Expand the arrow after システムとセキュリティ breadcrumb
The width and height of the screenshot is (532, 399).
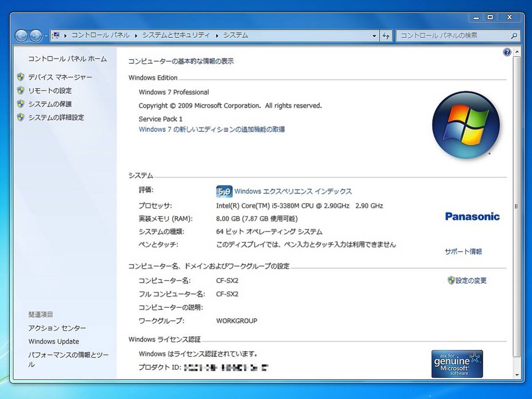[217, 36]
